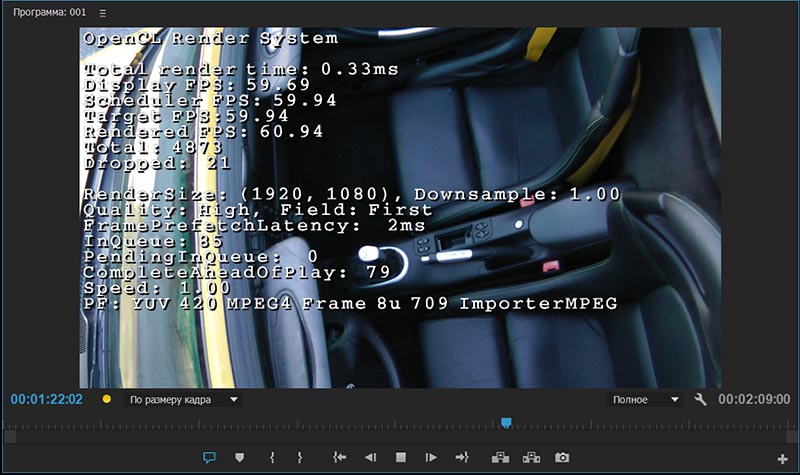Viewport: 800px width, 475px height.
Task: Open the Program 001 panel menu
Action: pos(103,13)
